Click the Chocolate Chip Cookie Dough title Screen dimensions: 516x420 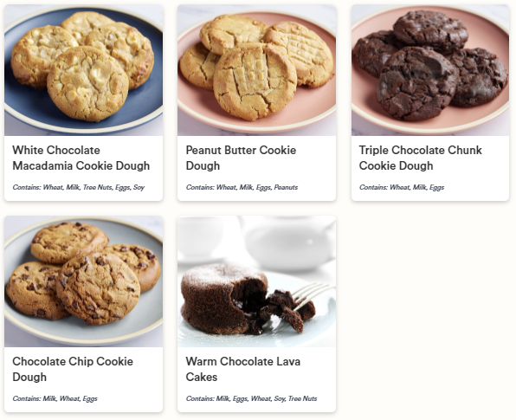pyautogui.click(x=73, y=369)
